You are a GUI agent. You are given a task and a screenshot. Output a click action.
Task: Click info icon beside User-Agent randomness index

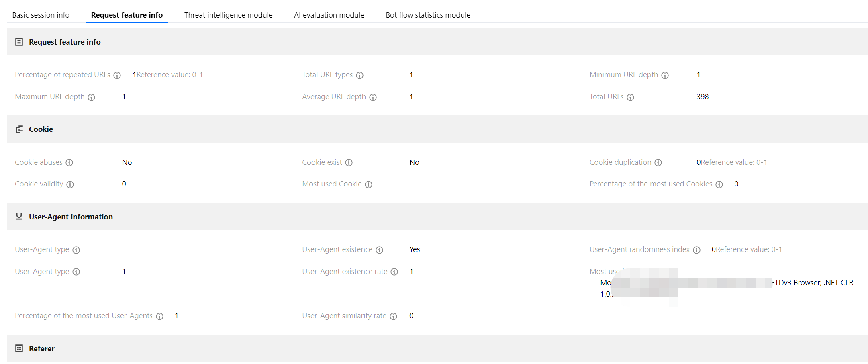tap(697, 250)
